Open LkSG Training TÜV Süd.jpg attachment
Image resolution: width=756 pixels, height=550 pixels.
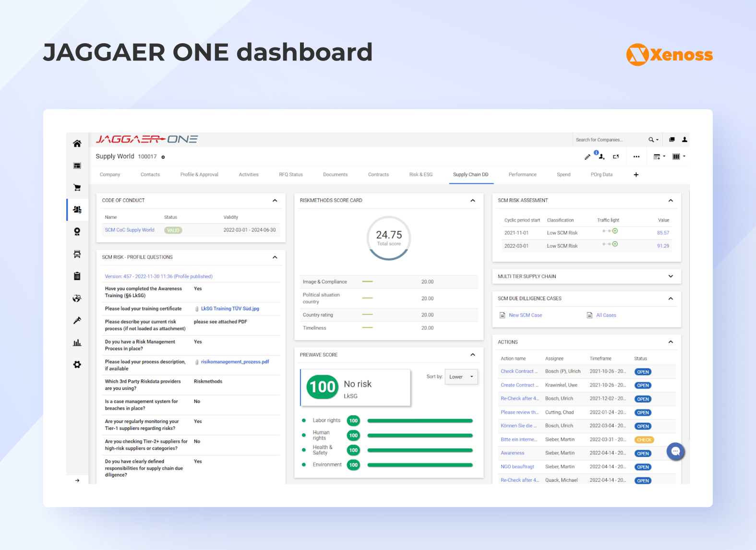[230, 309]
